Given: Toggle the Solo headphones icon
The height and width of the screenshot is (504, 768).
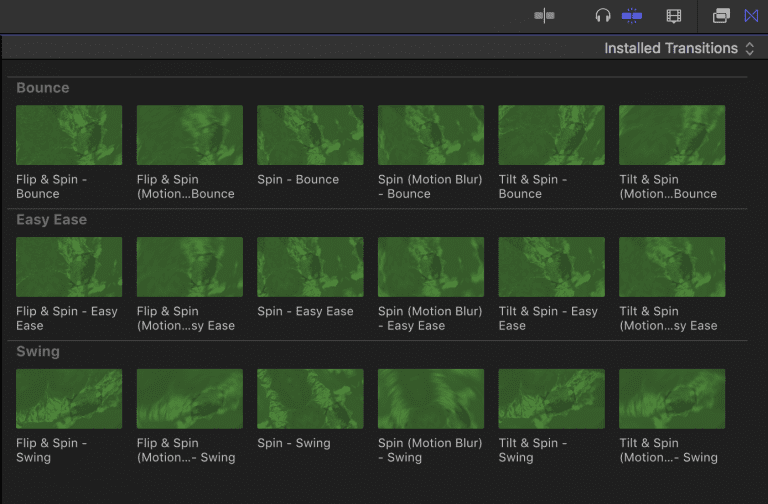Looking at the screenshot, I should pyautogui.click(x=603, y=16).
